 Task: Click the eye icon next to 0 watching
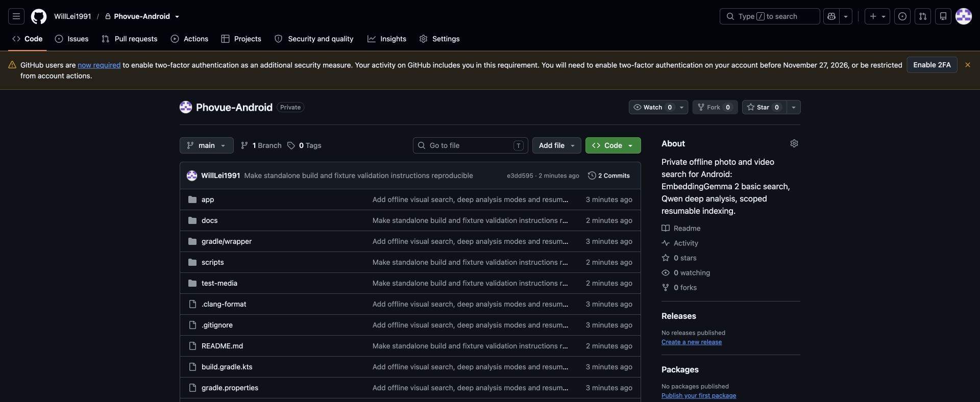[x=666, y=273]
